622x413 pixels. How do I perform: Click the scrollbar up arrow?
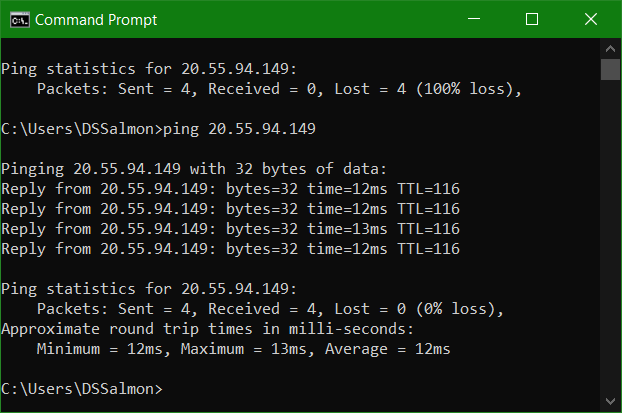click(x=610, y=49)
